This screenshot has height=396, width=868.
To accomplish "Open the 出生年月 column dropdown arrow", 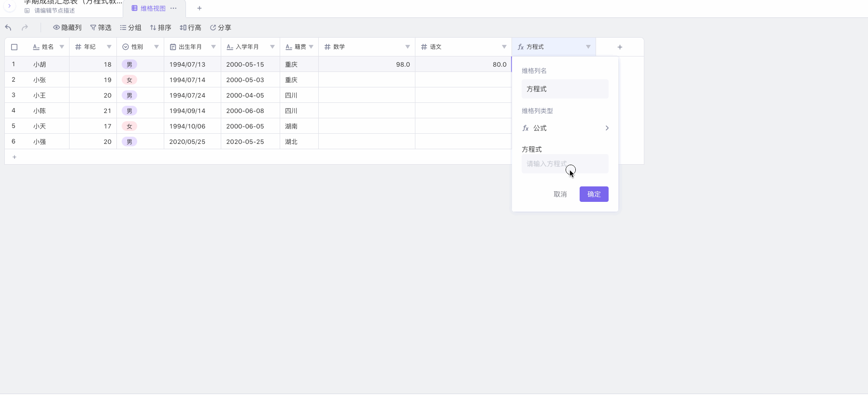I will pyautogui.click(x=213, y=47).
